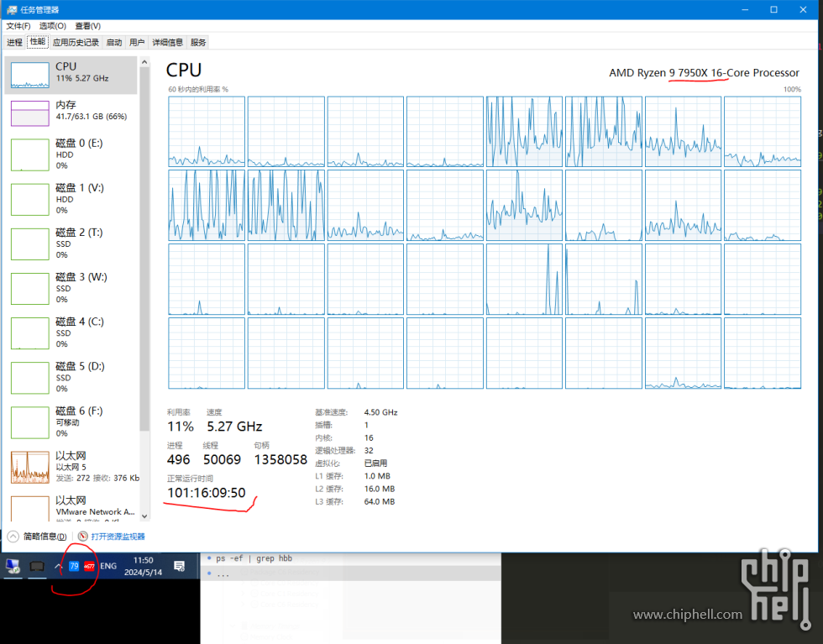Click the uptime value 101:16:09:50
Screen dimensions: 823x644
click(207, 493)
